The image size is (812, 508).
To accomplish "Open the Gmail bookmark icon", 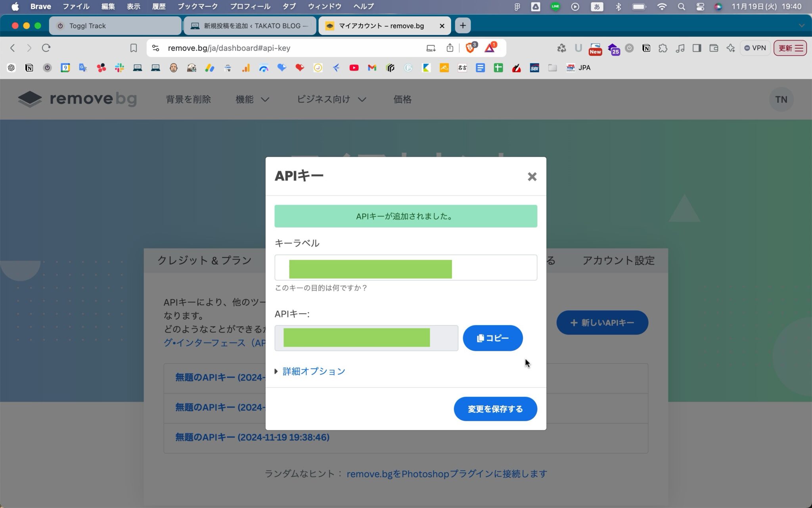I will click(372, 67).
